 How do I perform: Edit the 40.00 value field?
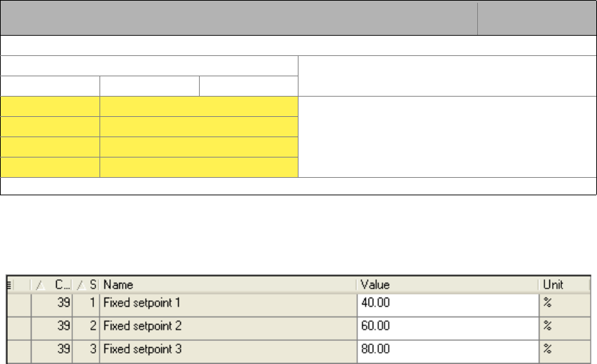pyautogui.click(x=448, y=305)
